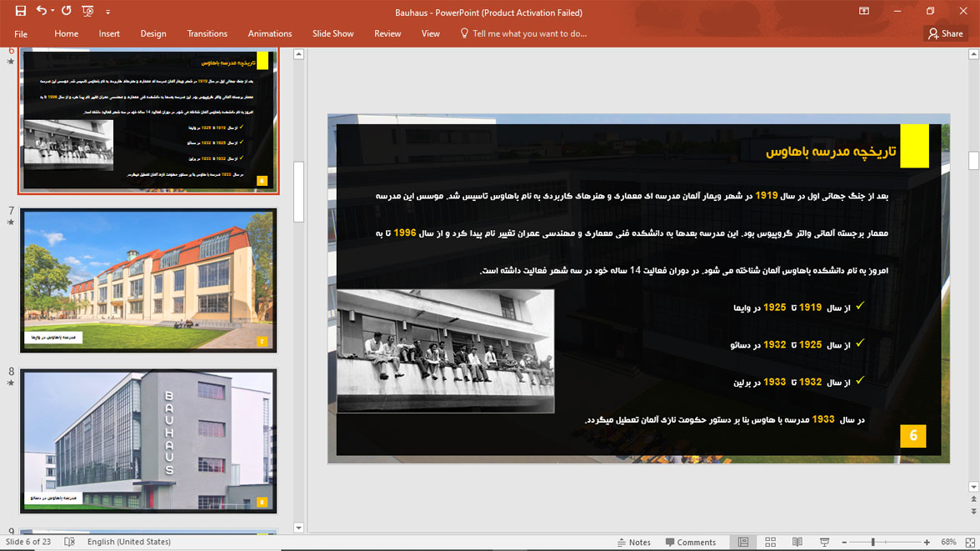Click the bullet line with 1932 to 1933
980x551 pixels.
pyautogui.click(x=799, y=382)
